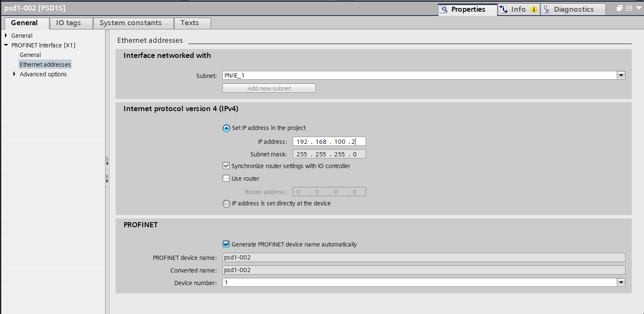The height and width of the screenshot is (314, 644).
Task: Open the Subnet dropdown list
Action: tap(621, 75)
